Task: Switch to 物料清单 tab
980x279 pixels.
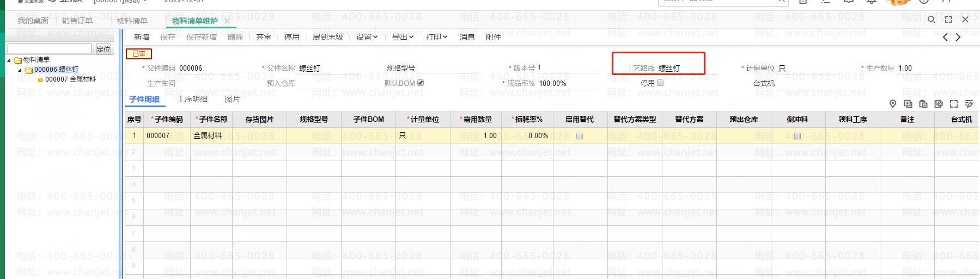Action: [x=132, y=21]
